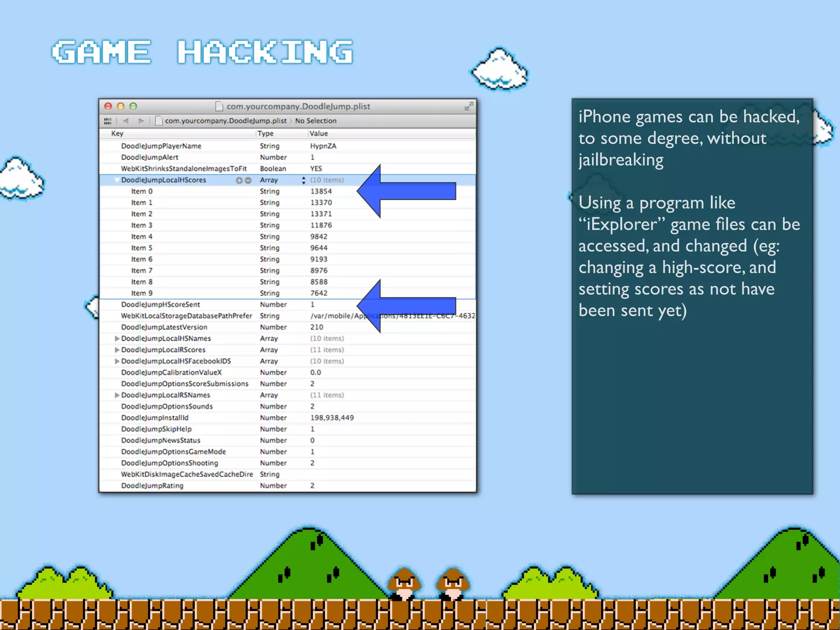Open the Array type stepper for DoodleJumpLocalHScores
The image size is (840, 630).
304,180
